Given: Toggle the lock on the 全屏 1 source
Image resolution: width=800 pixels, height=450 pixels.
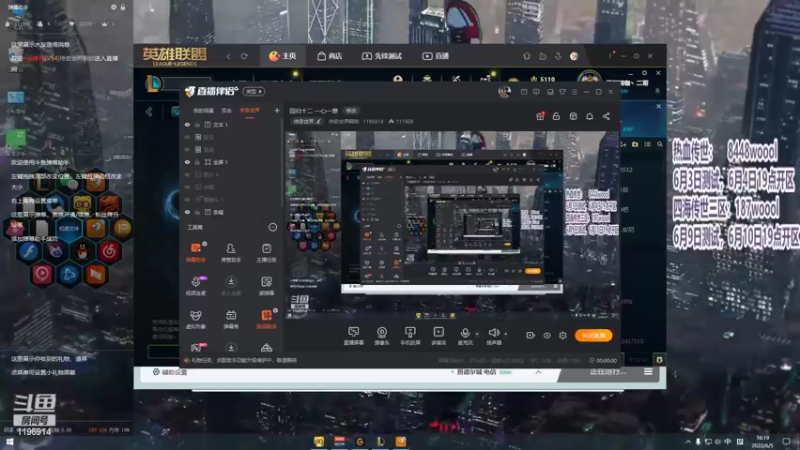Looking at the screenshot, I should pos(197,162).
